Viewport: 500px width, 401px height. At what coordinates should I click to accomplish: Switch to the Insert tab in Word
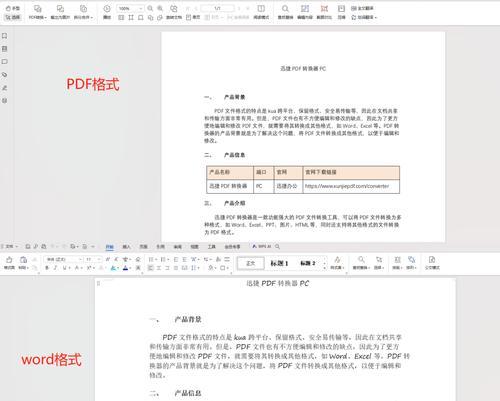pyautogui.click(x=126, y=247)
